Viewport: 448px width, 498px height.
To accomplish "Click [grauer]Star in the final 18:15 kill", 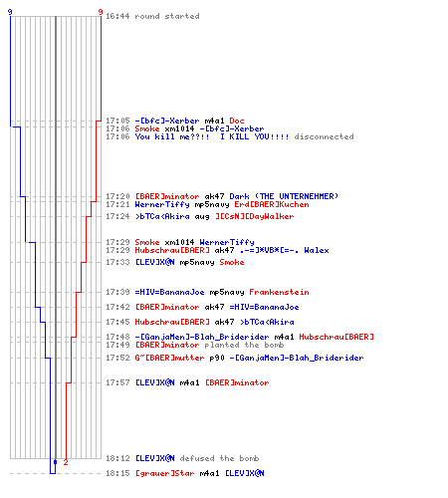I will (x=164, y=473).
